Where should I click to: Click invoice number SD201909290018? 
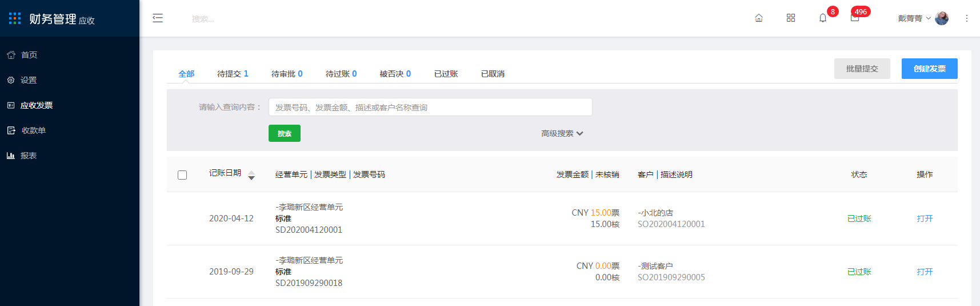(x=309, y=283)
